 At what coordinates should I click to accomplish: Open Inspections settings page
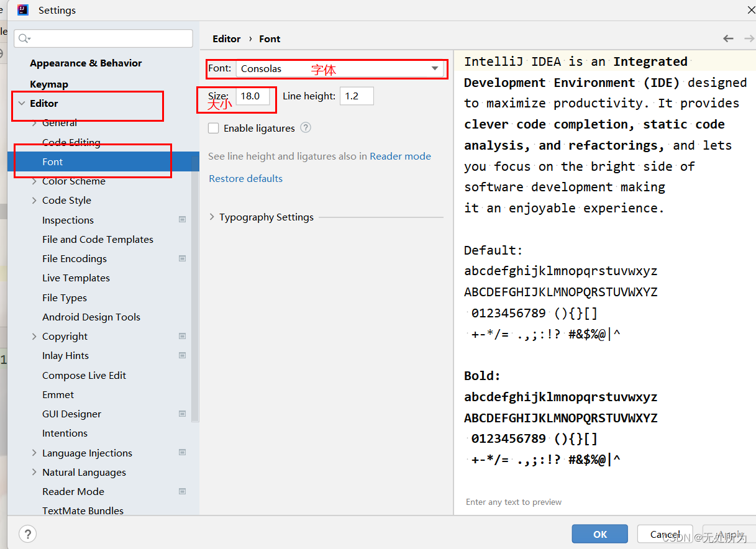pyautogui.click(x=68, y=220)
